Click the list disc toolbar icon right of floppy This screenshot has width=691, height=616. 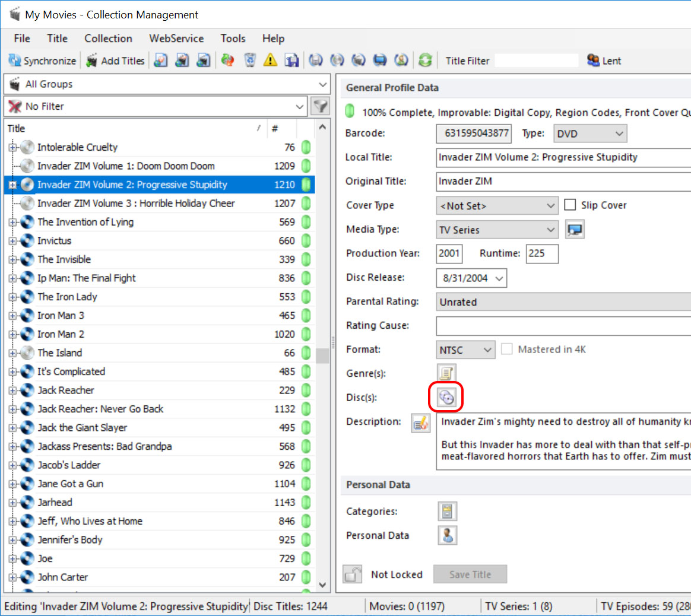316,60
